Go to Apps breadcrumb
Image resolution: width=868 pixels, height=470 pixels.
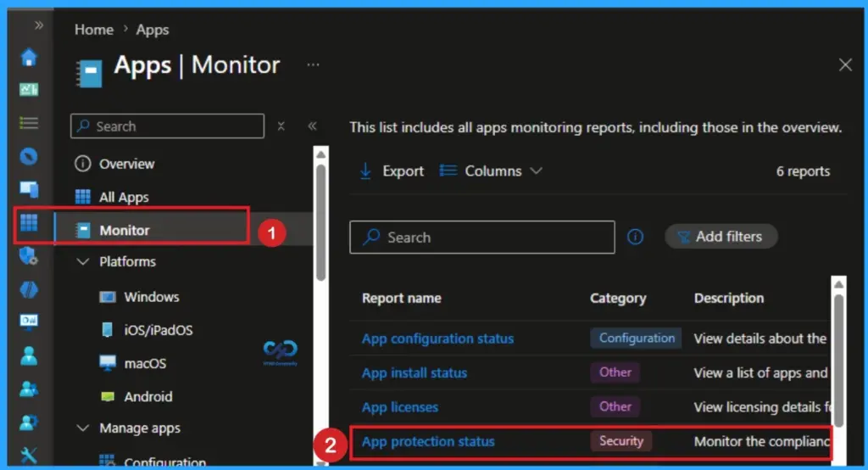pos(153,30)
